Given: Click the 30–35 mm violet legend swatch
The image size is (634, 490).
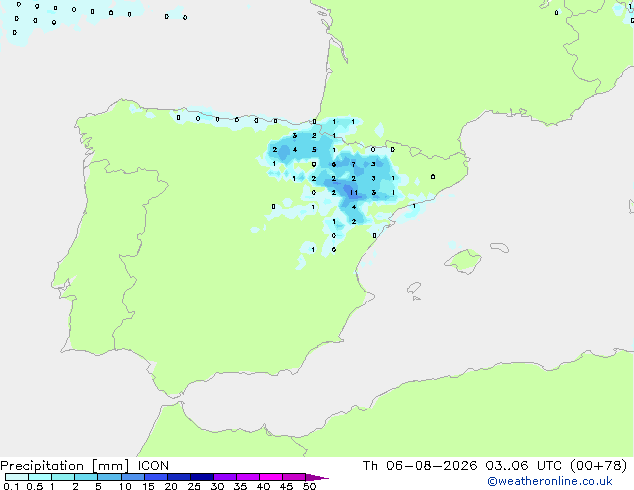Looking at the screenshot, I should (224, 477).
